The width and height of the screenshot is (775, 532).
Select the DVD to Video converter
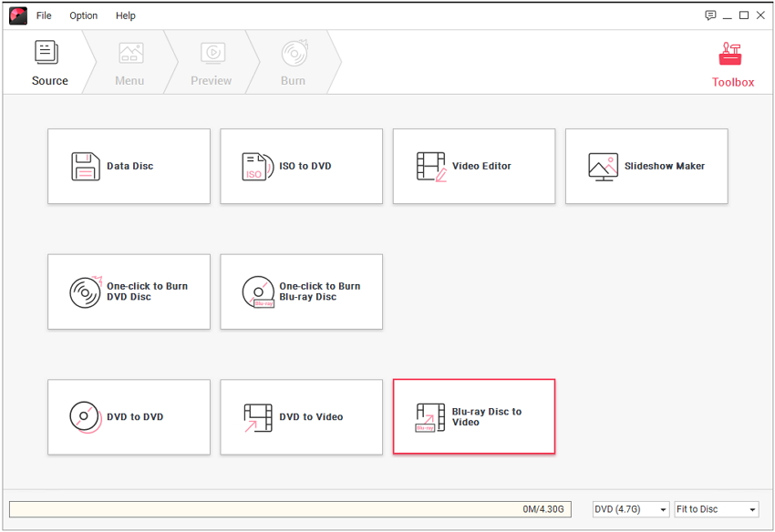tap(301, 417)
